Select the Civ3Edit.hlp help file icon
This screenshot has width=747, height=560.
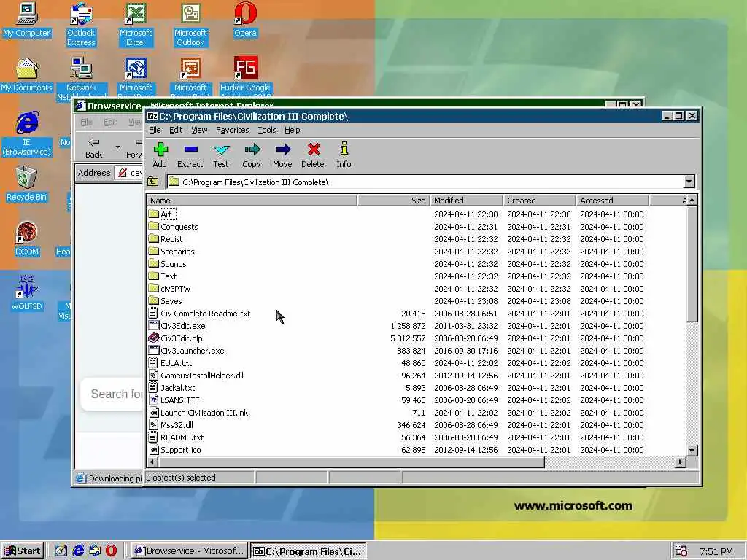153,338
